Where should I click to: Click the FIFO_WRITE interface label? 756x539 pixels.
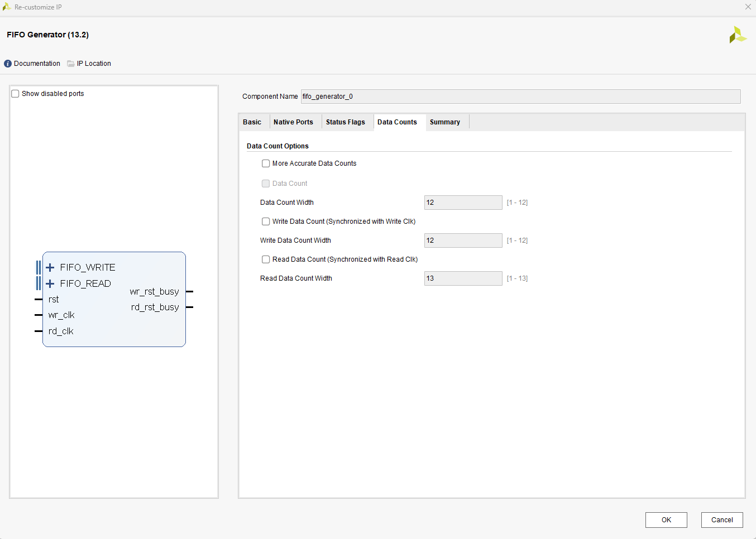(88, 267)
